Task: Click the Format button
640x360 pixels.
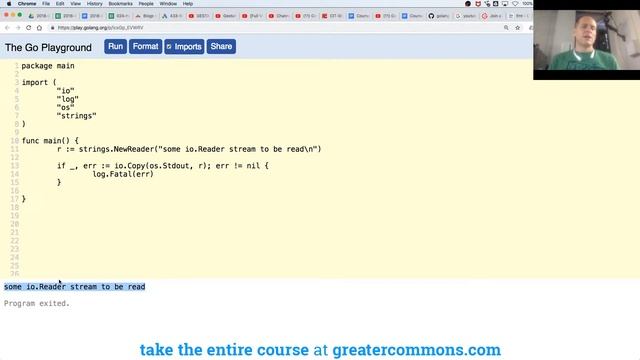Action: pyautogui.click(x=145, y=47)
